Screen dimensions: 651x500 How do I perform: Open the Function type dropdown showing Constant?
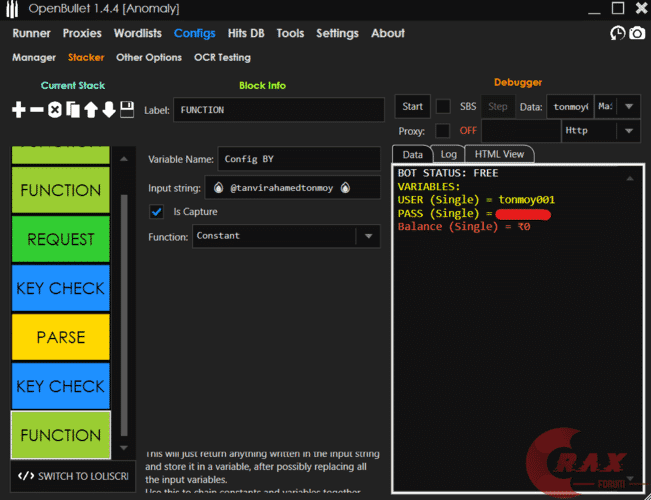368,236
